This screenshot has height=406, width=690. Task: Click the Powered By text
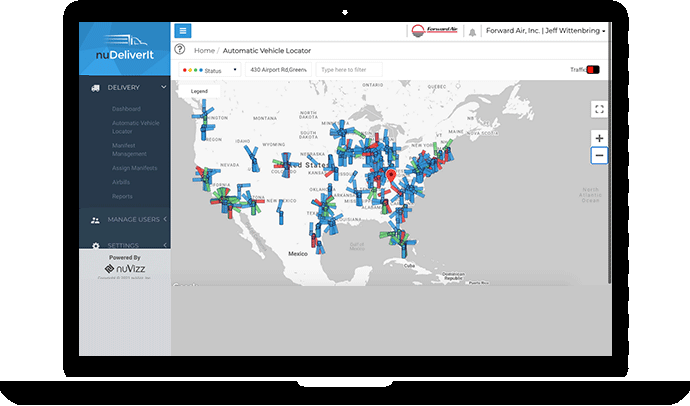coord(125,257)
